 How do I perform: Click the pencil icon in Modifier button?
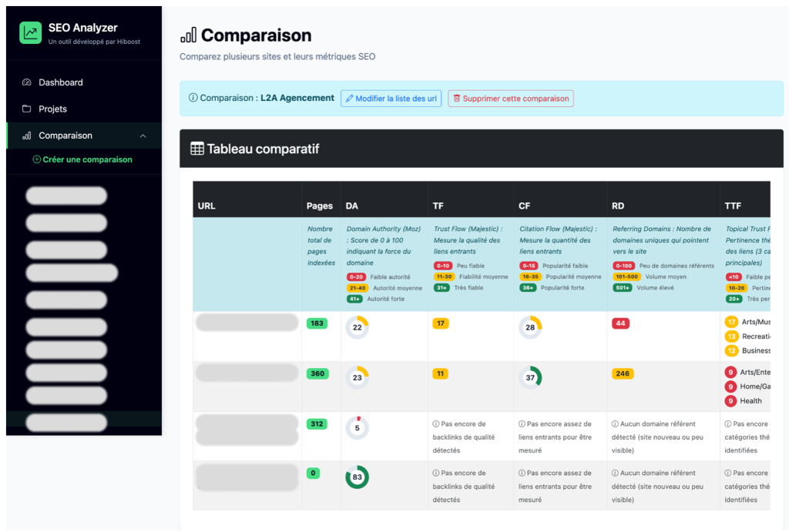[x=349, y=99]
